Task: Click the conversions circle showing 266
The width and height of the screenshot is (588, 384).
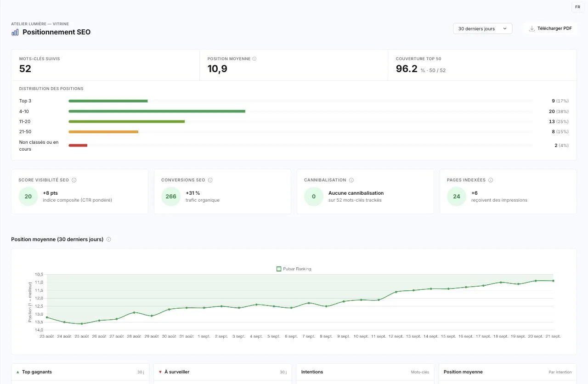Action: (171, 197)
